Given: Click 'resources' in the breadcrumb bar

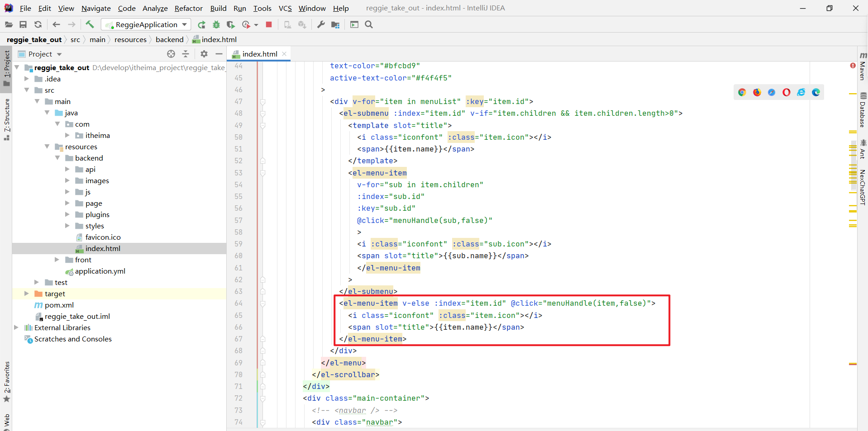Looking at the screenshot, I should click(130, 40).
